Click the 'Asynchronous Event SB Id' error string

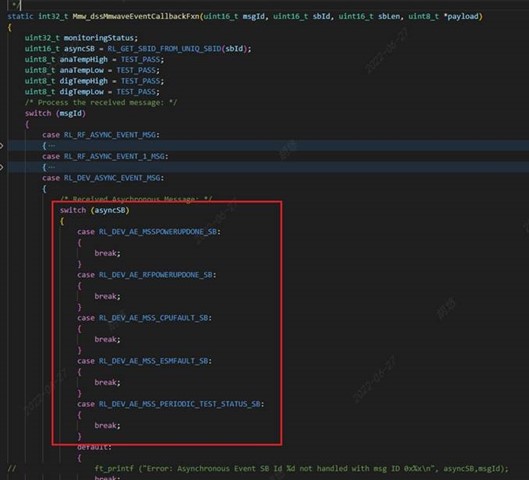pos(229,469)
